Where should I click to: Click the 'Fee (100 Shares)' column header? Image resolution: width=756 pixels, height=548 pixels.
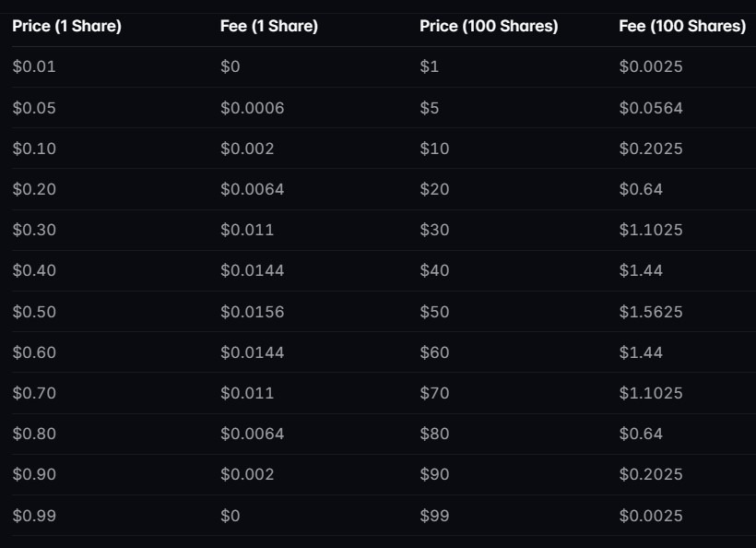point(682,26)
